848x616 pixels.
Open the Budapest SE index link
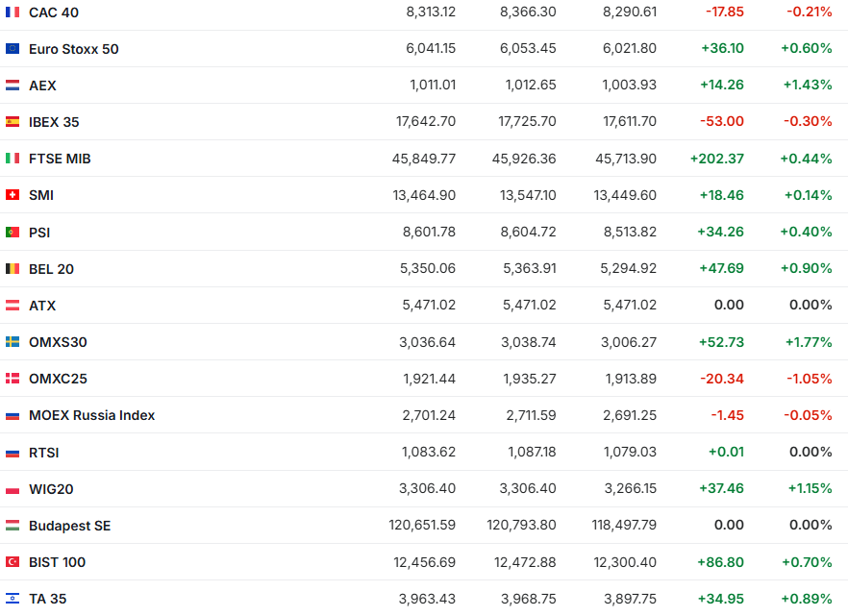click(x=69, y=526)
